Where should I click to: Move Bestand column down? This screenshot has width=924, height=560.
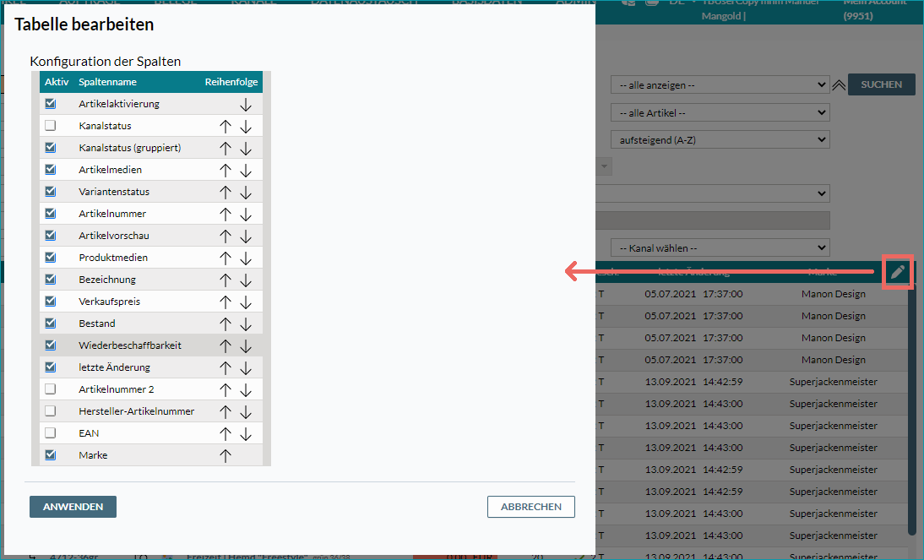pyautogui.click(x=246, y=324)
